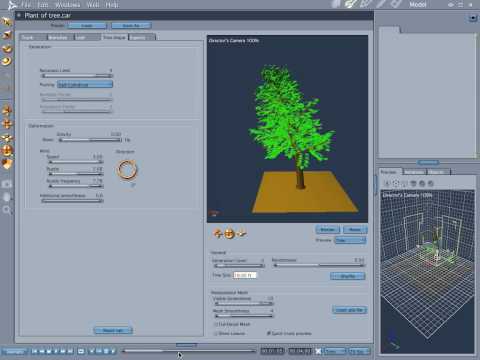Click the Tree Size input field

[x=245, y=275]
